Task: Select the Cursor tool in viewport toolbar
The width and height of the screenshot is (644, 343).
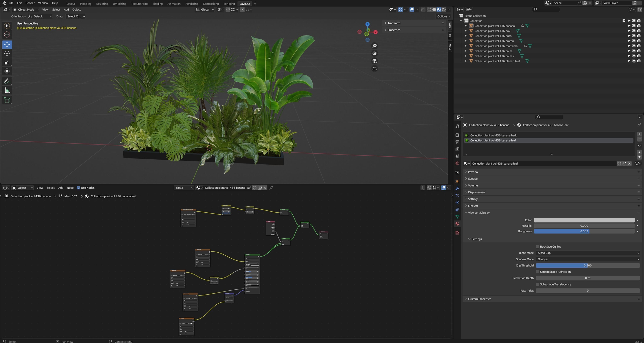Action: coord(7,34)
